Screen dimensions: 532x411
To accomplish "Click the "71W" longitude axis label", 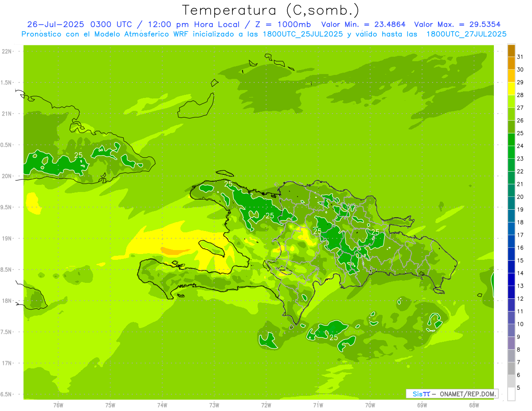I will 318,405.
